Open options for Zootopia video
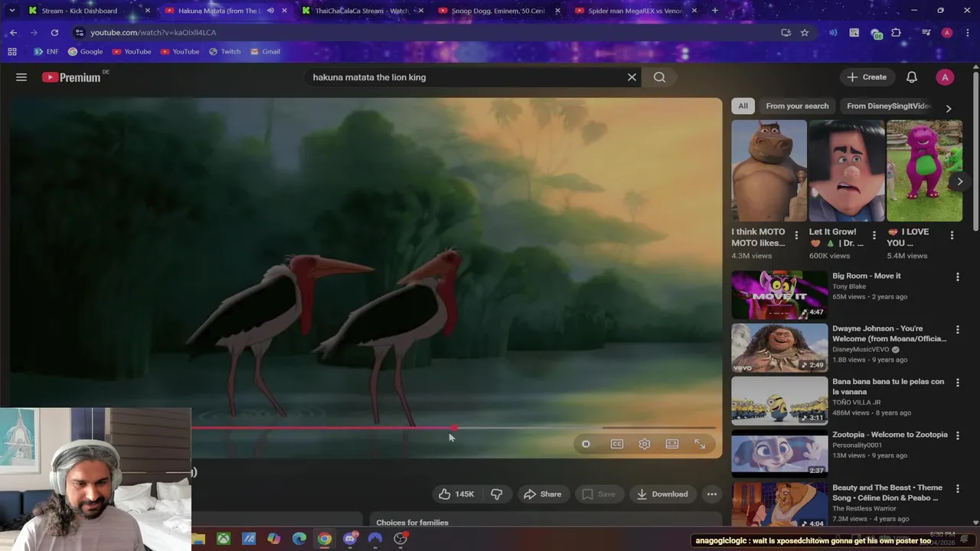 point(957,435)
